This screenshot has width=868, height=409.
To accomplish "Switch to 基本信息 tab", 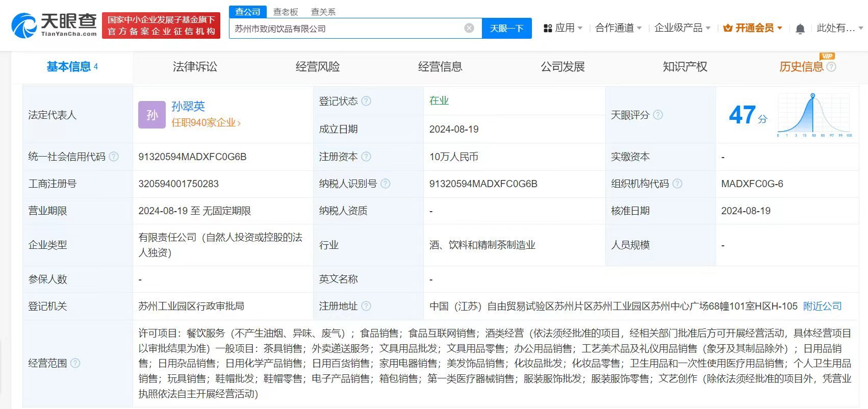I will click(72, 67).
